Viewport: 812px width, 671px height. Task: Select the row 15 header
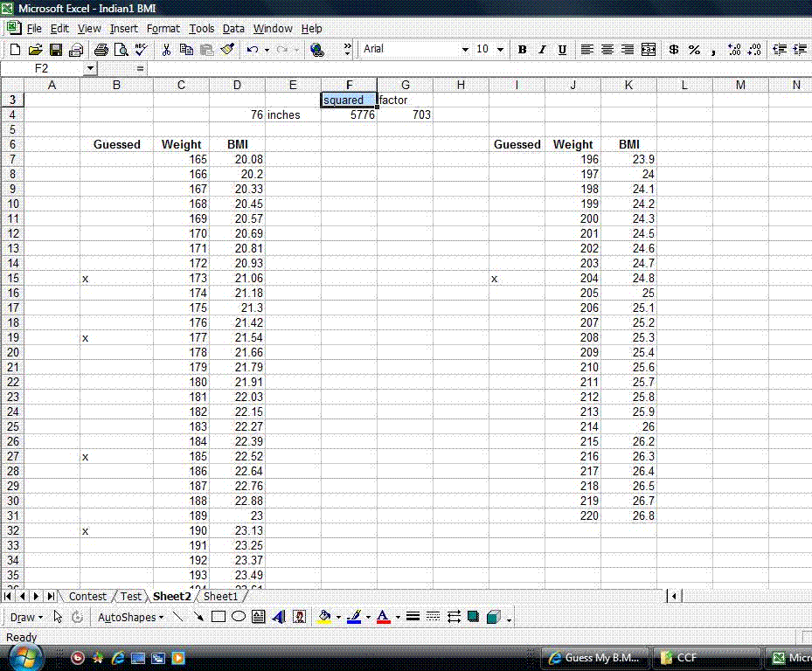(x=12, y=278)
